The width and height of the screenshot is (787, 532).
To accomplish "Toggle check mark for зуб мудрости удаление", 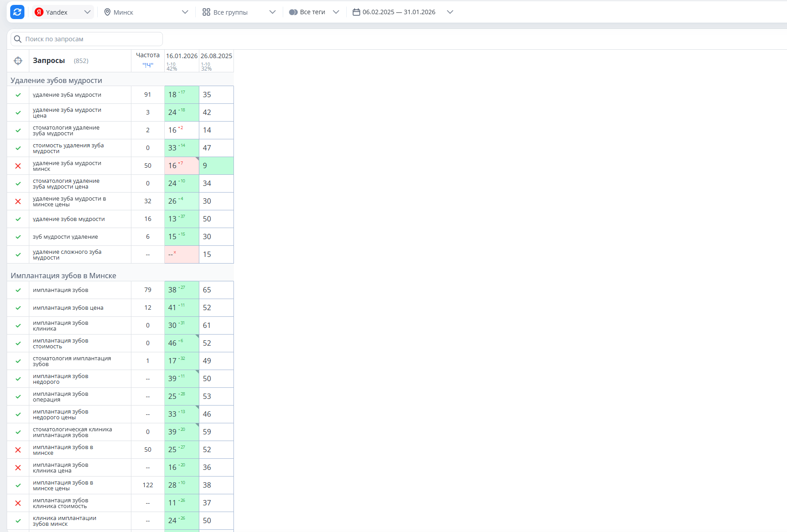I will tap(18, 237).
